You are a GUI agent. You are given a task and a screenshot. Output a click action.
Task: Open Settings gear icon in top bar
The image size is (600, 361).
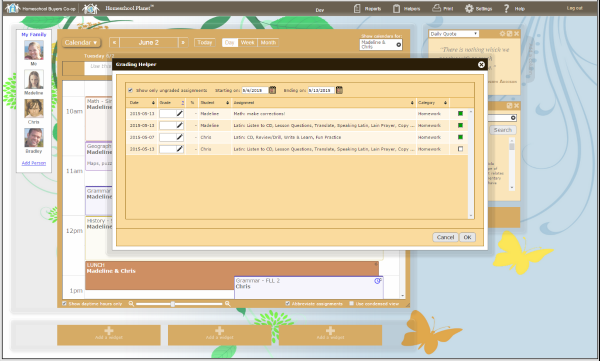pyautogui.click(x=469, y=8)
